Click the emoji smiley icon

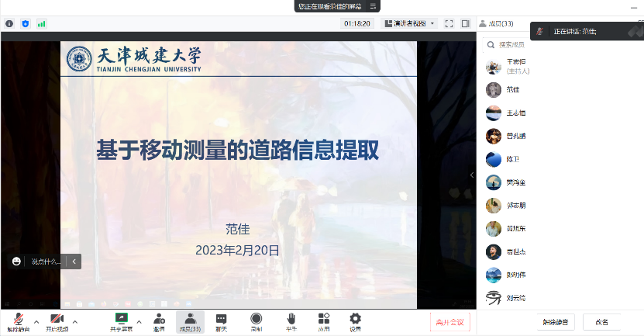click(x=16, y=262)
